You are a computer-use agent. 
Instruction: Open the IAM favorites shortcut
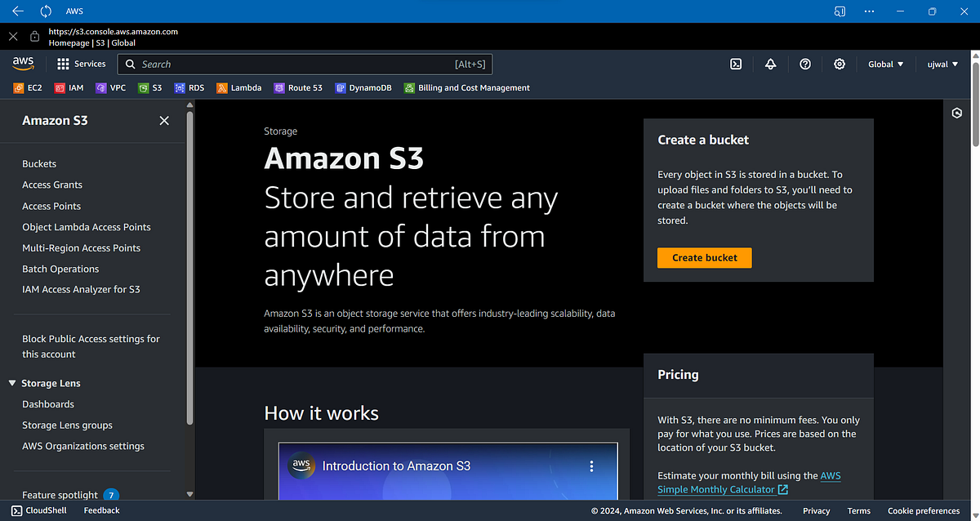coord(69,87)
